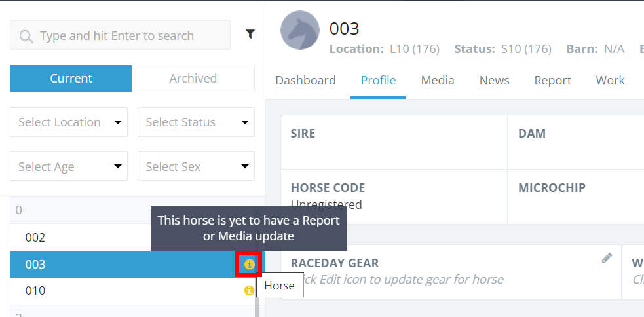Switch to Current horses list

coord(71,79)
